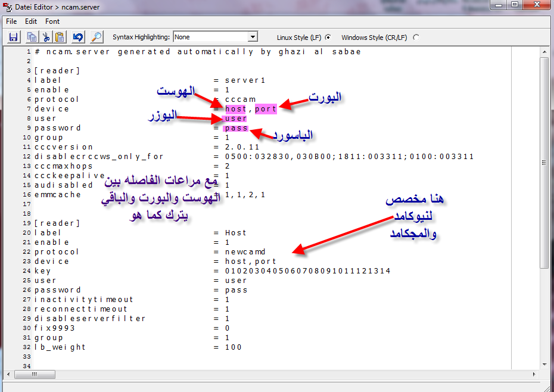Close the Datei Editor window

[x=537, y=5]
